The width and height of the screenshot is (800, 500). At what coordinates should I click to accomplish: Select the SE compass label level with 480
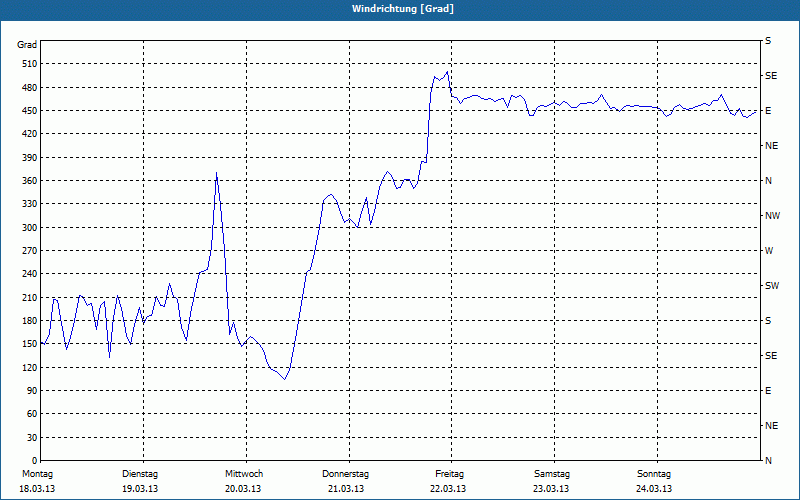(771, 76)
